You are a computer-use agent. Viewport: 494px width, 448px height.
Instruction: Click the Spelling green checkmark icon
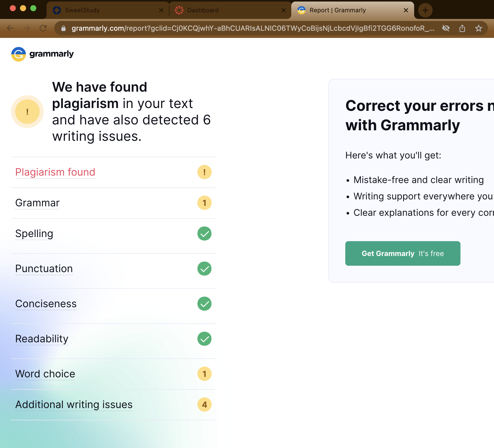[x=204, y=233]
